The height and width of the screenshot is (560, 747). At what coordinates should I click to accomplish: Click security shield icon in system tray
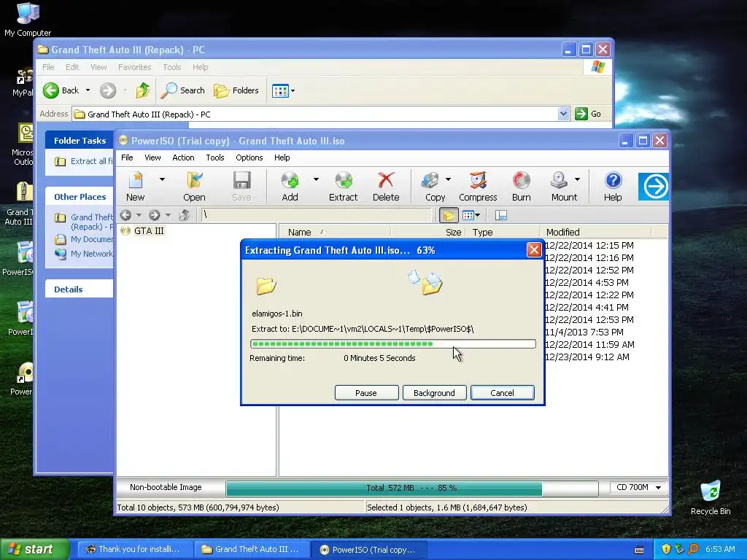tap(666, 549)
